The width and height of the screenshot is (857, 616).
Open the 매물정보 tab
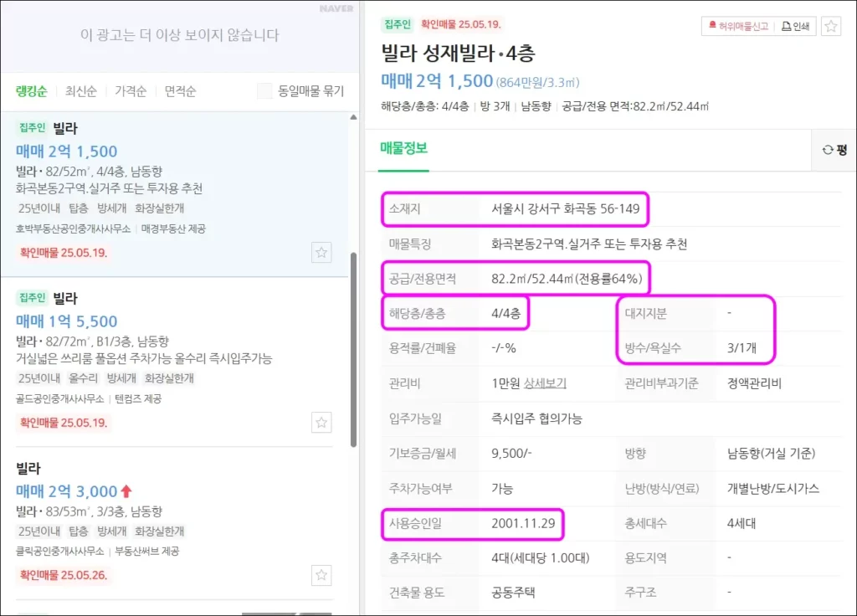coord(404,148)
